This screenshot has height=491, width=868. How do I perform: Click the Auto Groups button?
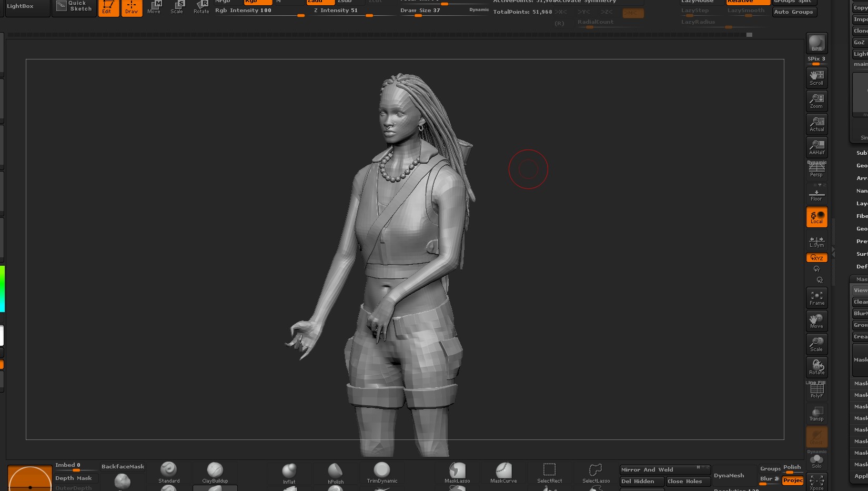794,12
